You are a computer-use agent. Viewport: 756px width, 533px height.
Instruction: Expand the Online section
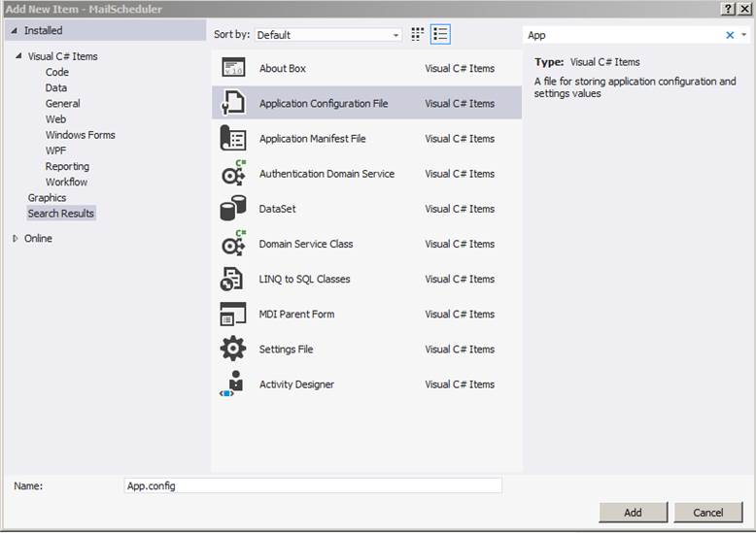[16, 238]
